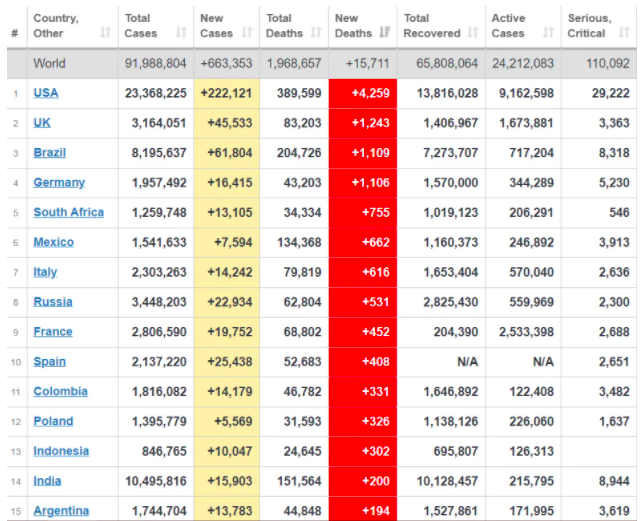Sort table by Total Deaths arrows

click(316, 32)
